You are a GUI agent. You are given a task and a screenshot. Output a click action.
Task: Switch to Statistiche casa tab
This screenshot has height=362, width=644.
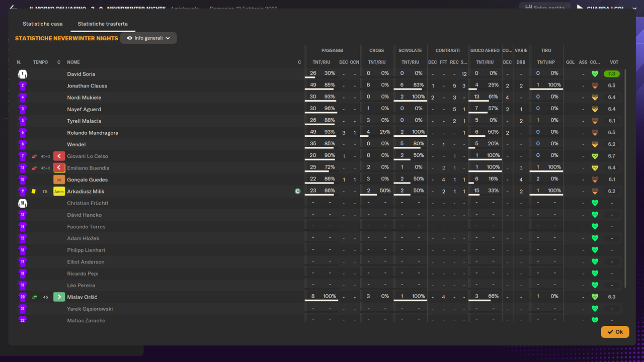pos(43,24)
